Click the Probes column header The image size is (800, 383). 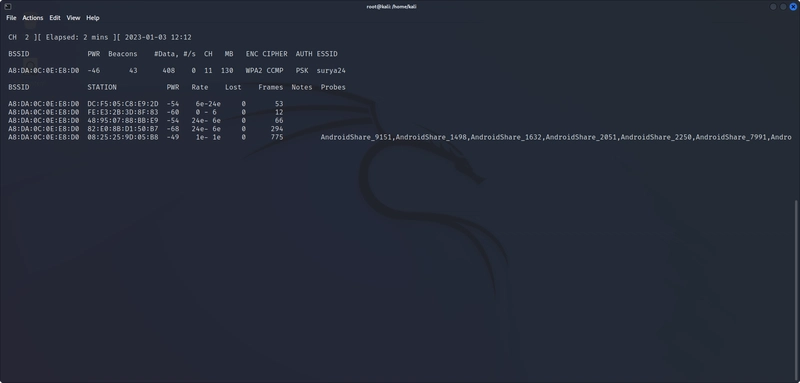click(333, 87)
